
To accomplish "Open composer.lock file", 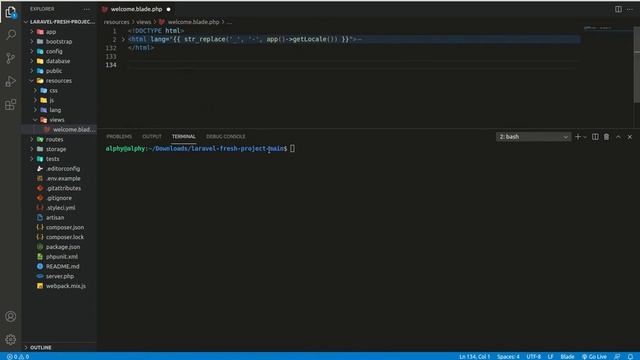I will 65,237.
